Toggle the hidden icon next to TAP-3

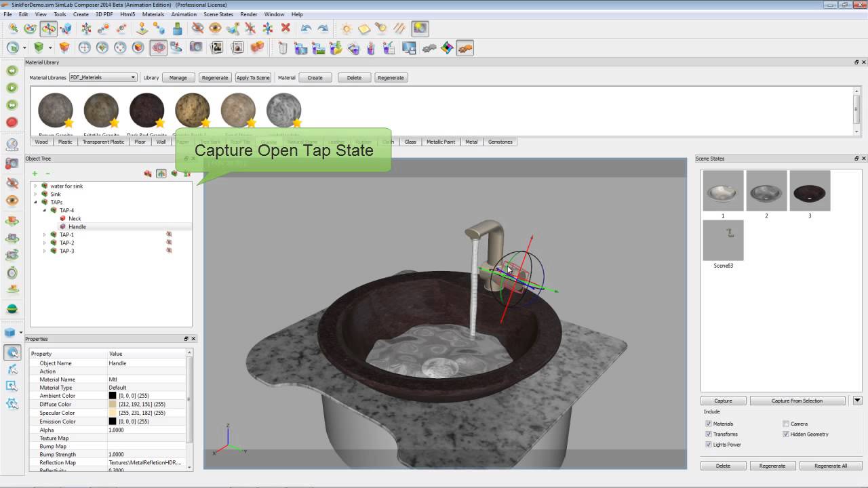[x=169, y=251]
